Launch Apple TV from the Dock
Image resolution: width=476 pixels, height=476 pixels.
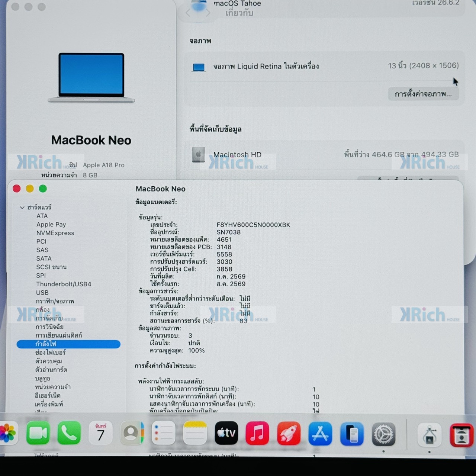(x=226, y=433)
